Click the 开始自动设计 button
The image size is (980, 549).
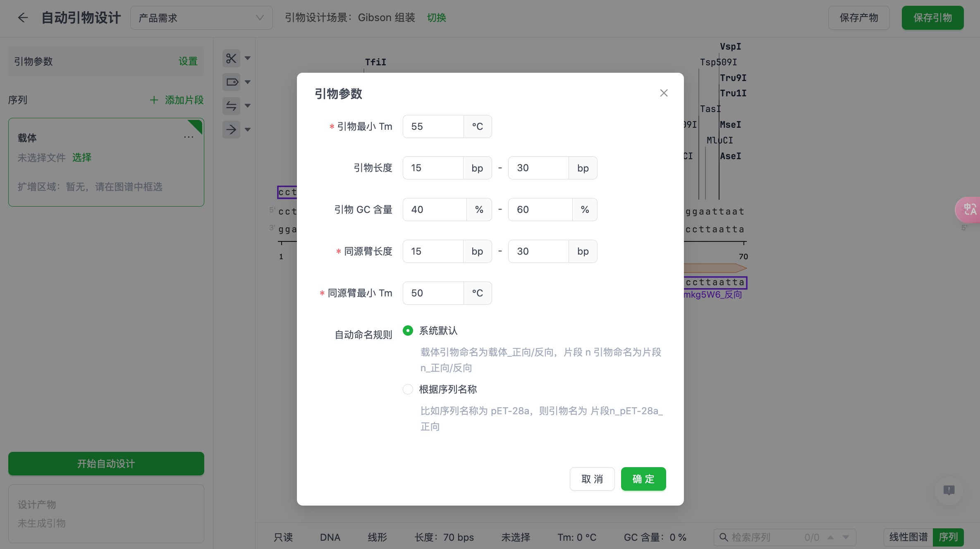coord(106,463)
